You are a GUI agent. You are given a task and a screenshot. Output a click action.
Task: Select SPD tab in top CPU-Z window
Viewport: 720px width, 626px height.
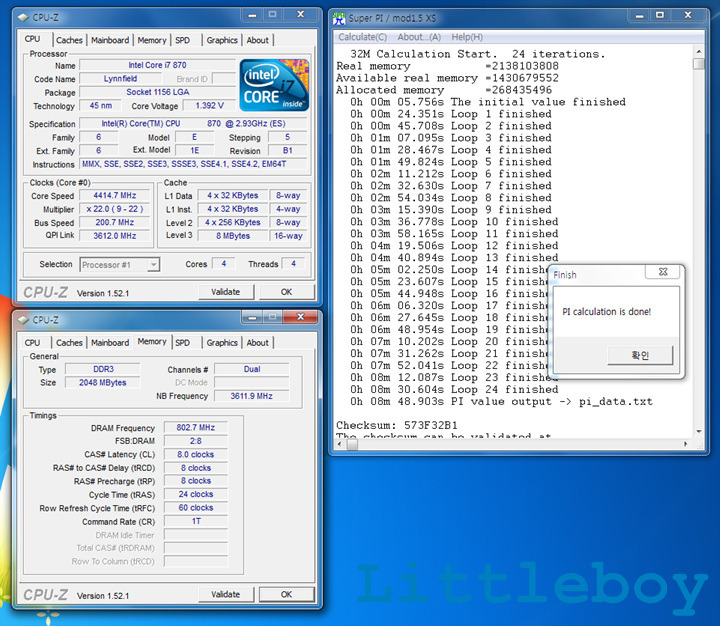point(182,40)
